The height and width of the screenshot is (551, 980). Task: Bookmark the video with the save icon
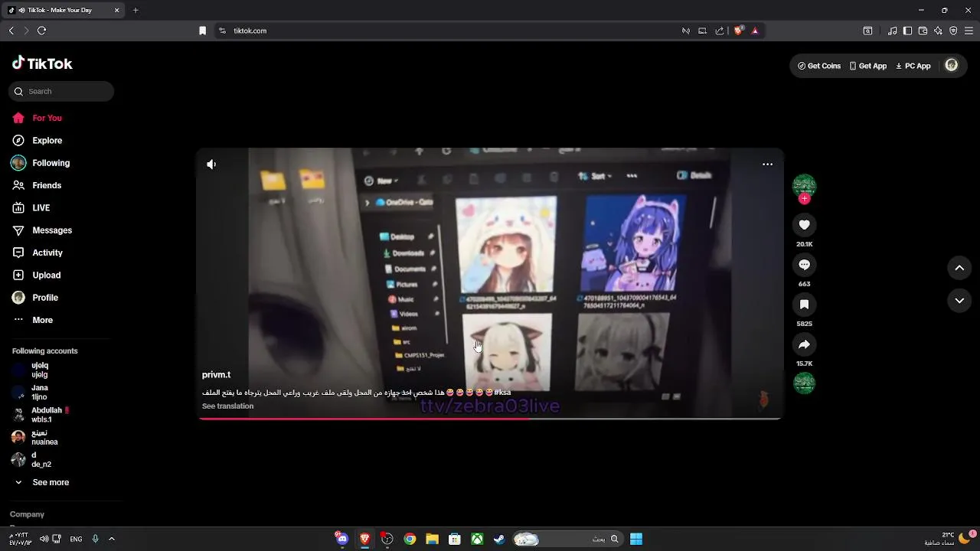coord(804,305)
